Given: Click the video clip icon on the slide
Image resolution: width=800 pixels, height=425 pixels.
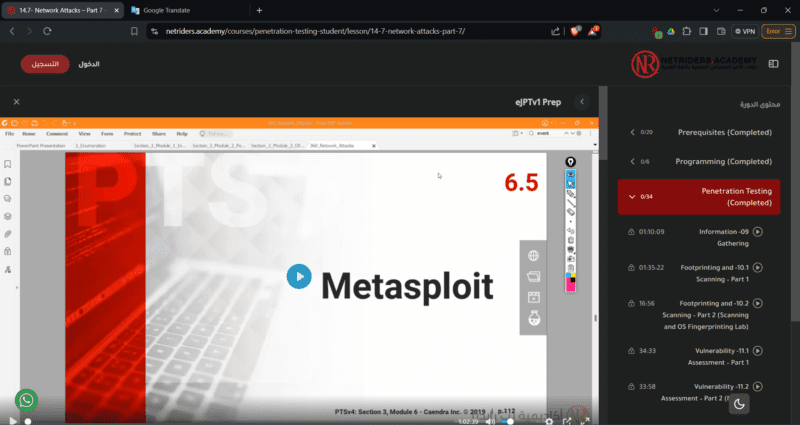Looking at the screenshot, I should (x=533, y=297).
